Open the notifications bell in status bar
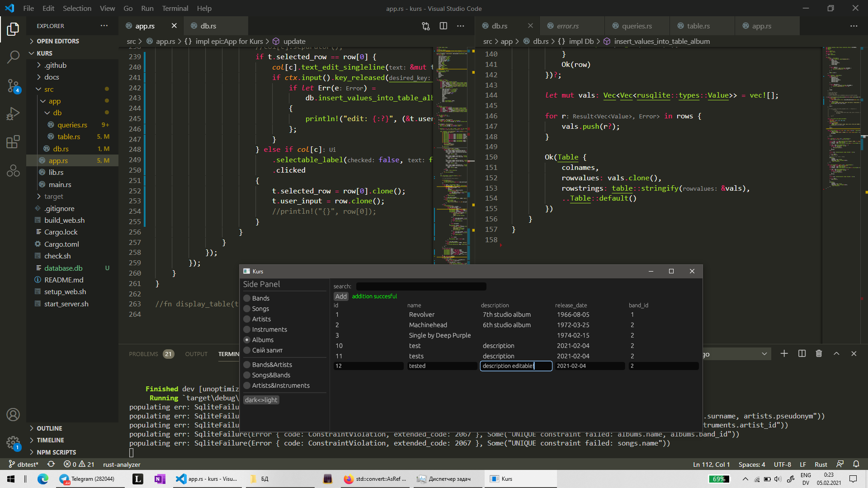The image size is (868, 488). tap(856, 464)
